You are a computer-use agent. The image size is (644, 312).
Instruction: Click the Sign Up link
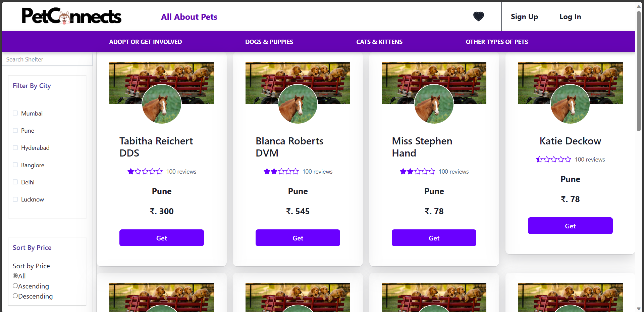pos(524,16)
